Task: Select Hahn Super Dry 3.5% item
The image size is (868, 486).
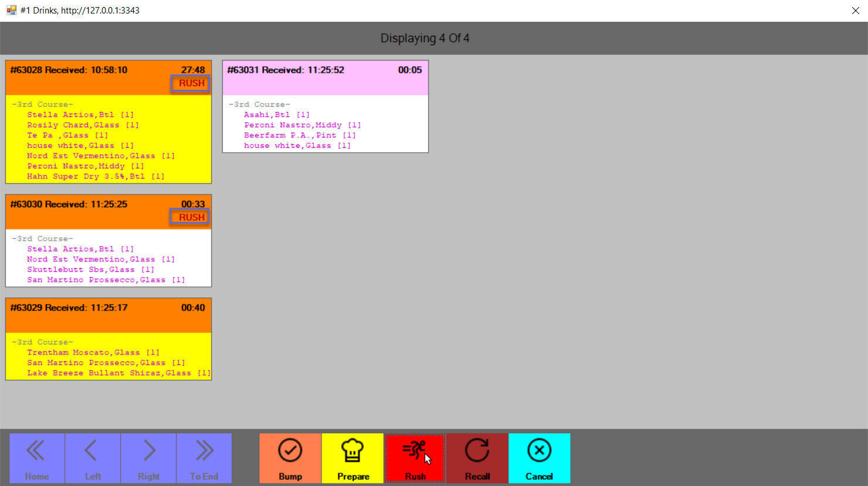Action: click(x=96, y=176)
